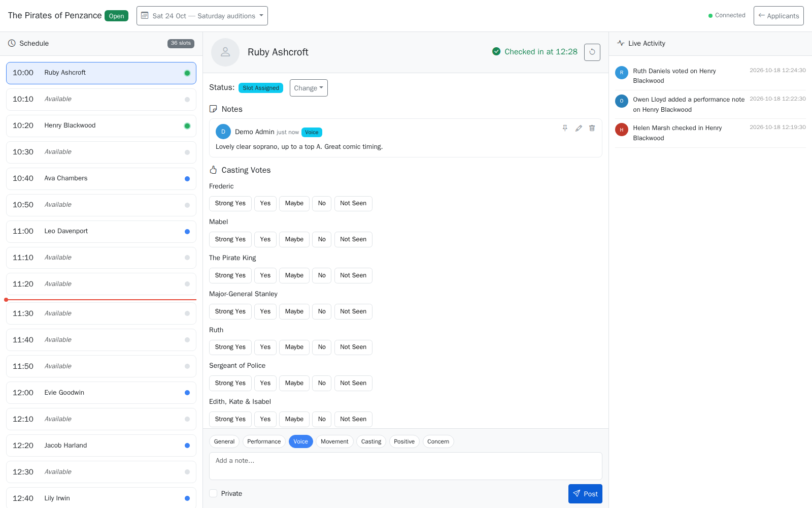Vote Yes for Major-General Stanley
Screen dimensions: 812x508
tap(265, 311)
